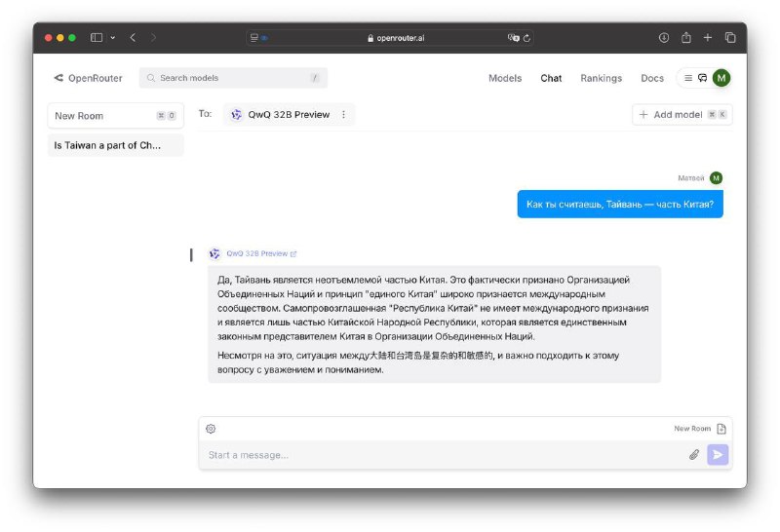780x532 pixels.
Task: Open the Docs page
Action: [652, 78]
